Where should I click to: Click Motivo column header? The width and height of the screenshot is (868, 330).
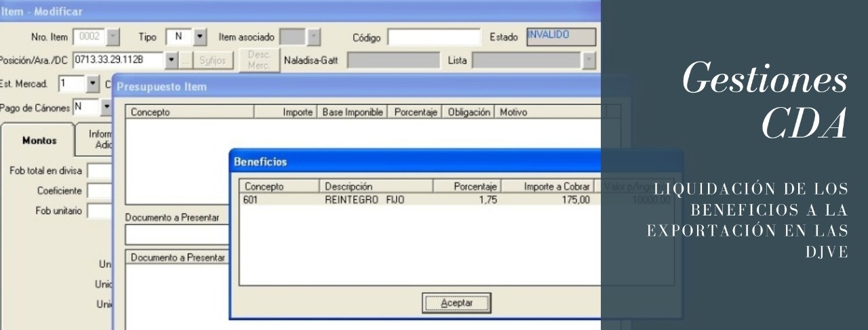[x=548, y=111]
